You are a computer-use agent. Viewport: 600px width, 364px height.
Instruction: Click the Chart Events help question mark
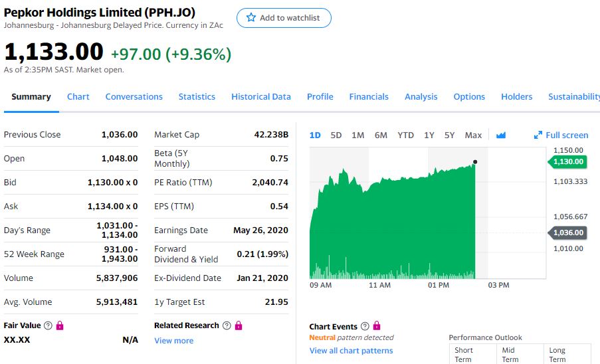(x=364, y=326)
